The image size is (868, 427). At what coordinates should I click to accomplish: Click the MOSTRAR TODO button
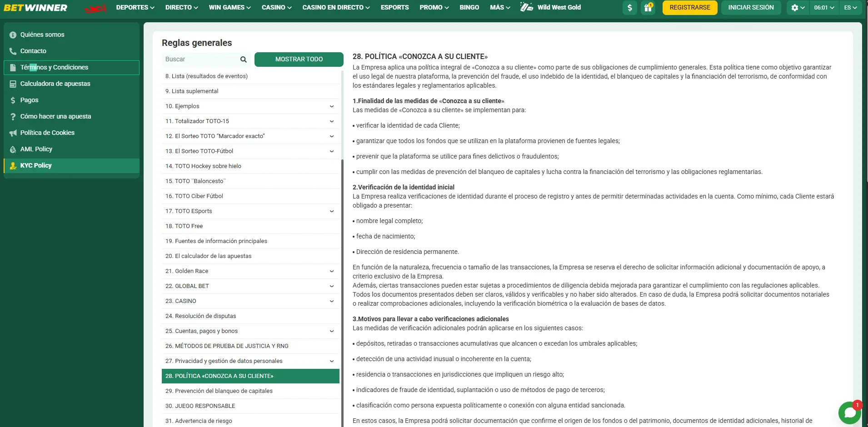(299, 60)
